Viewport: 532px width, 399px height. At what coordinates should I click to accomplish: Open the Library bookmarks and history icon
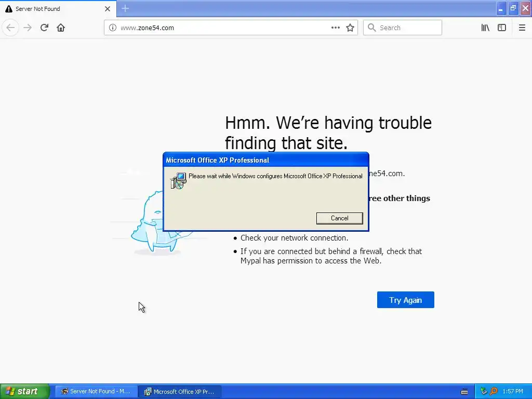tap(485, 28)
